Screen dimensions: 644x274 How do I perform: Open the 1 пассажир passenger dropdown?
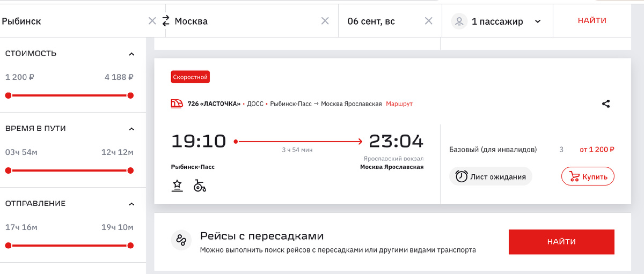point(497,21)
